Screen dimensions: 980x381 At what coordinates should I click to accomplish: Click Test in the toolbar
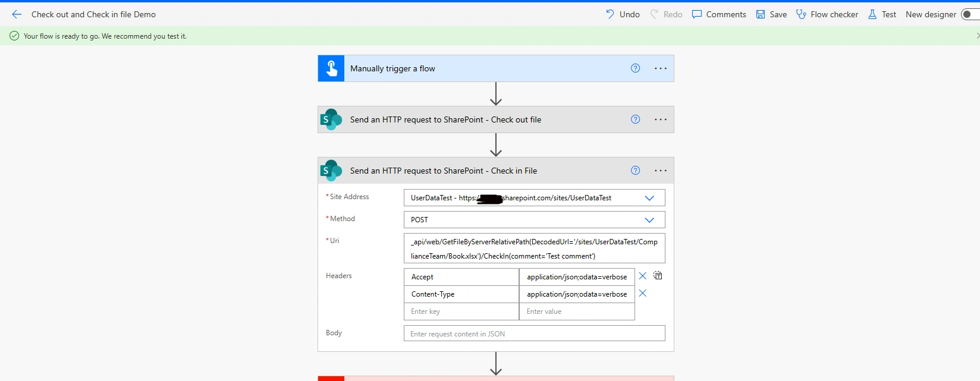(x=882, y=14)
